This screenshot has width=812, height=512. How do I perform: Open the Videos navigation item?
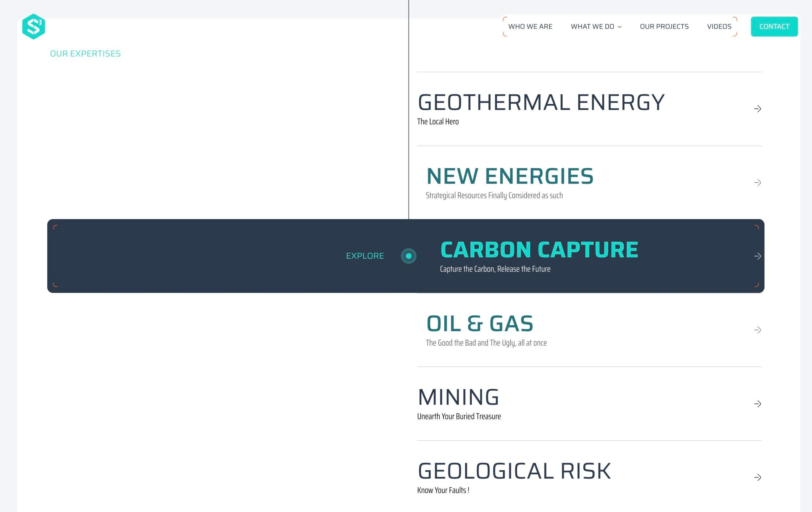719,26
